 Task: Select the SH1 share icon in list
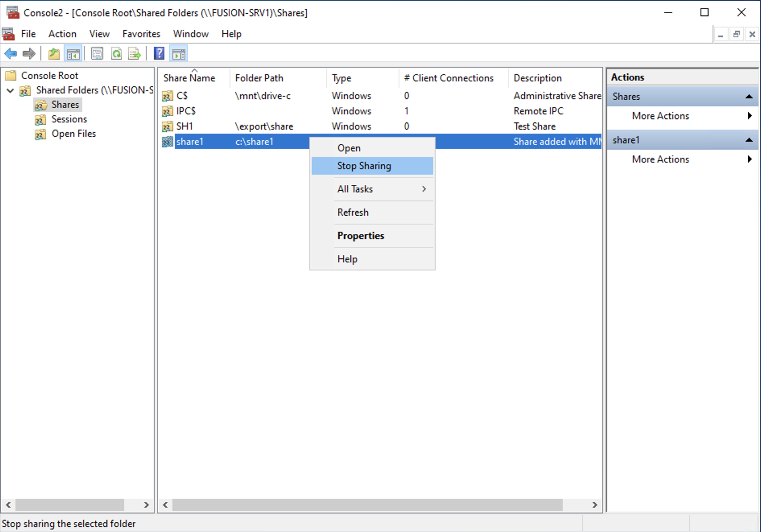click(x=167, y=126)
